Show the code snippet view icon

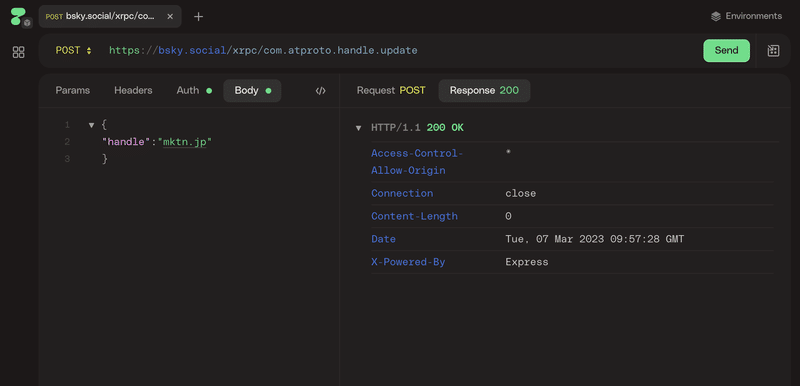(320, 91)
